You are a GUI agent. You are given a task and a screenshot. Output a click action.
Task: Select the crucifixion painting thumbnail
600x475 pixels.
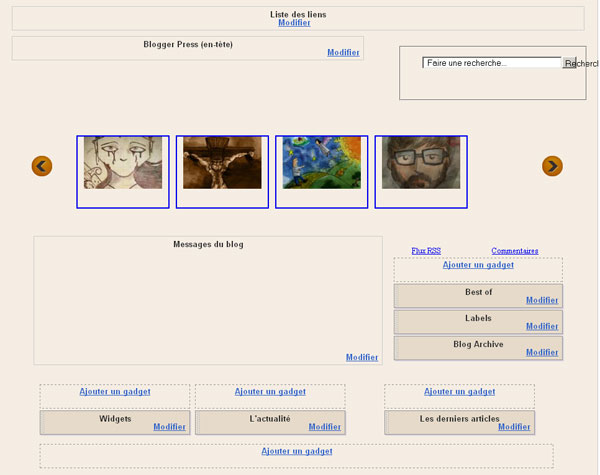pos(222,172)
